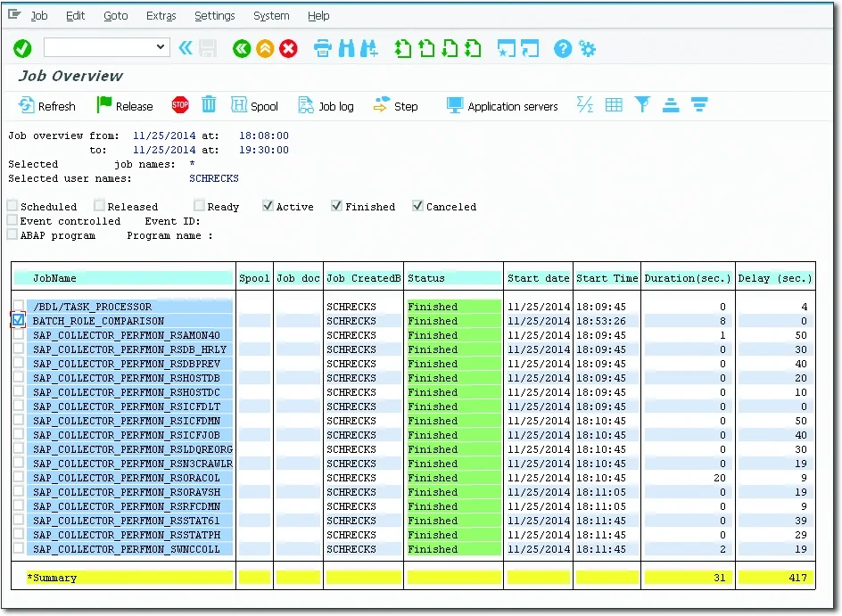Select the /BDL/TASK_PROCESSOR row checkbox
The width and height of the screenshot is (842, 616).
click(18, 306)
